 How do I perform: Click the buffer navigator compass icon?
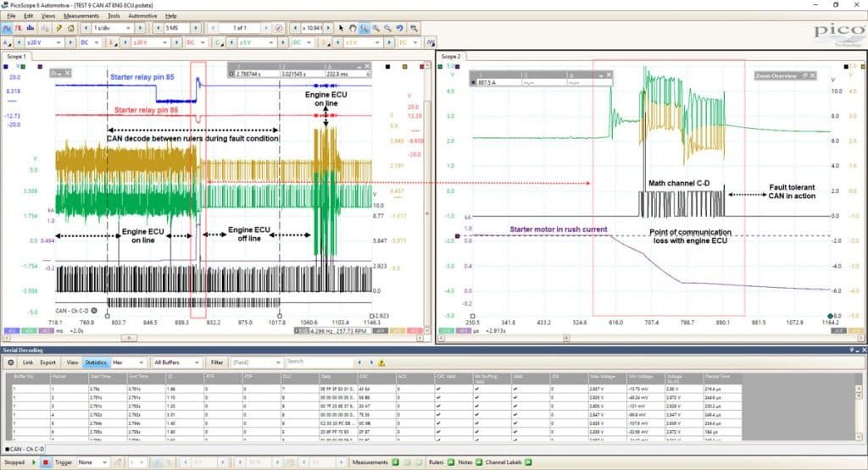point(278,28)
